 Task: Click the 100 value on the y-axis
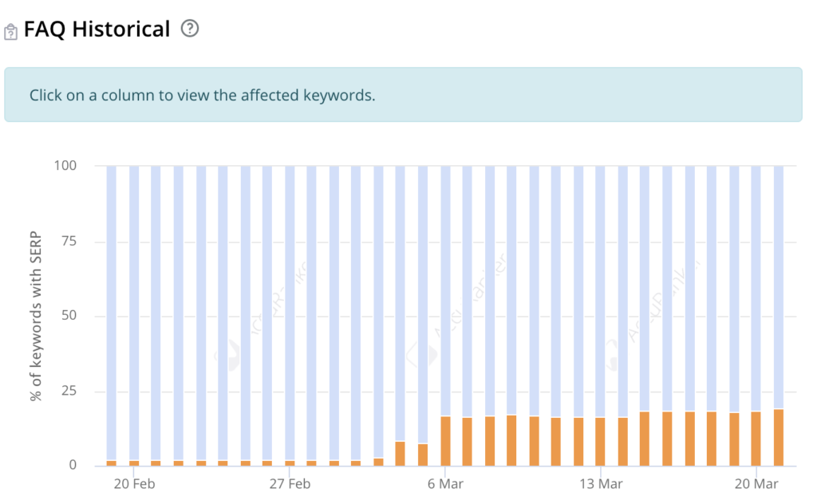pyautogui.click(x=65, y=166)
